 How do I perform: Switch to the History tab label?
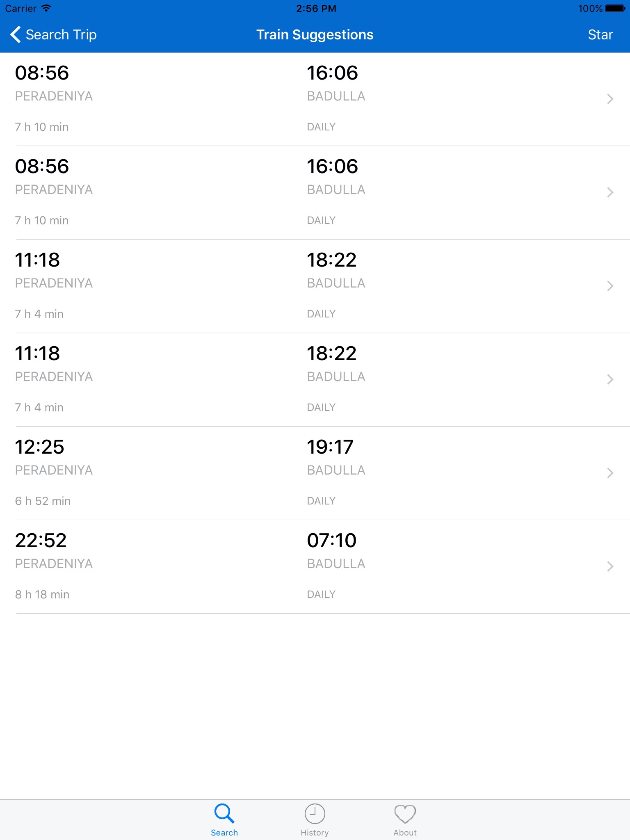pos(315,833)
